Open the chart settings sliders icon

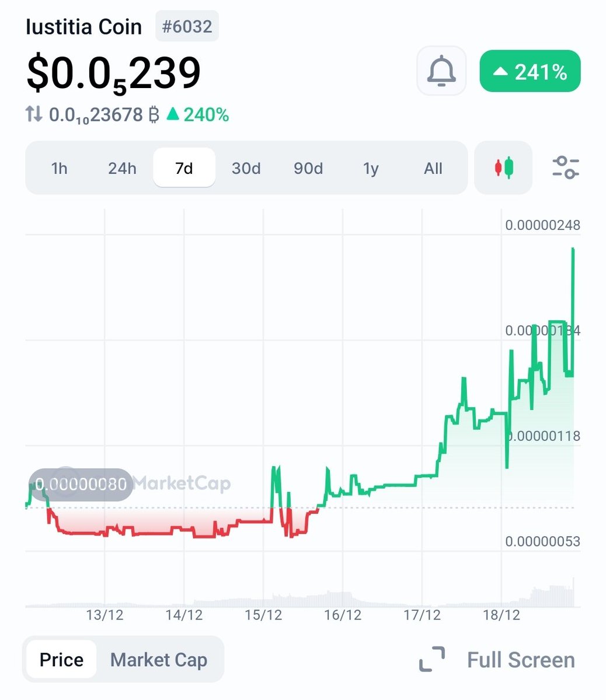tap(565, 168)
